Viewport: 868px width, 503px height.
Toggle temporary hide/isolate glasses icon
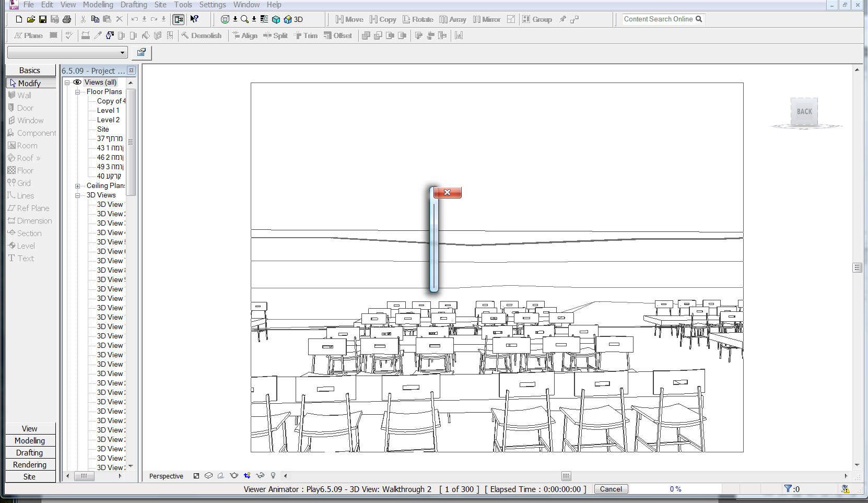click(260, 476)
